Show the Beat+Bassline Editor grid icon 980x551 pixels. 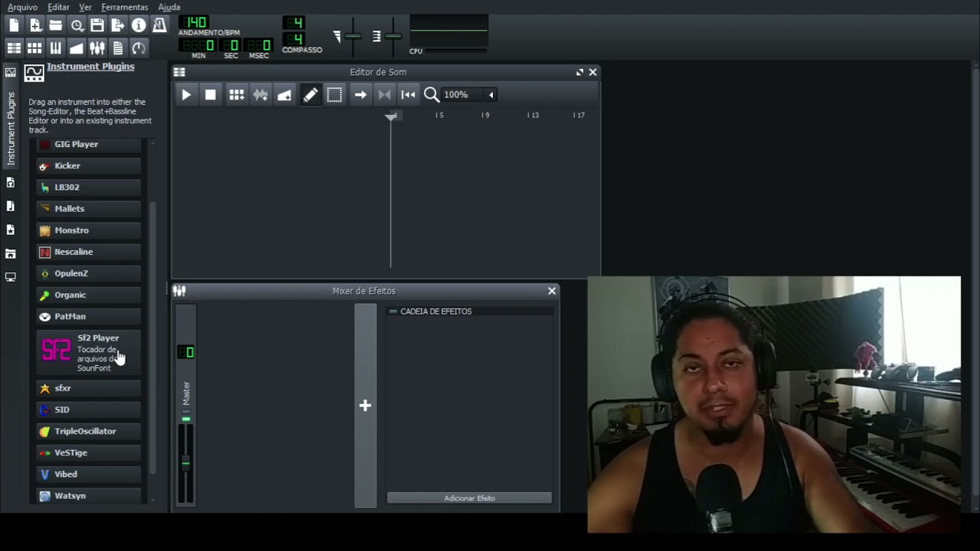click(x=34, y=48)
